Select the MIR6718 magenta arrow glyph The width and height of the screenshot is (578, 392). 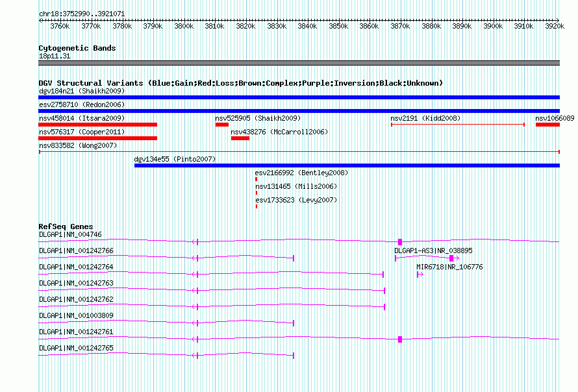tap(420, 275)
